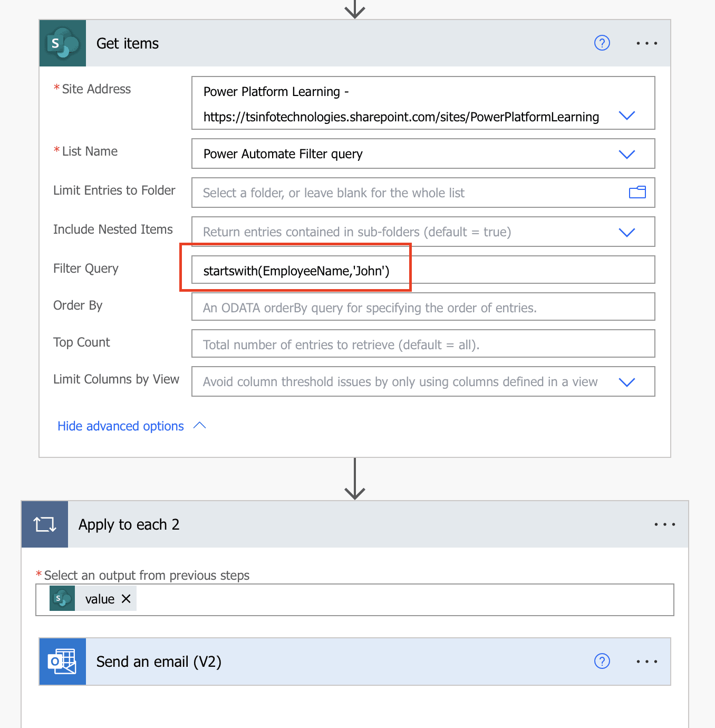Viewport: 715px width, 728px height.
Task: Expand the Site Address dropdown
Action: [x=627, y=115]
